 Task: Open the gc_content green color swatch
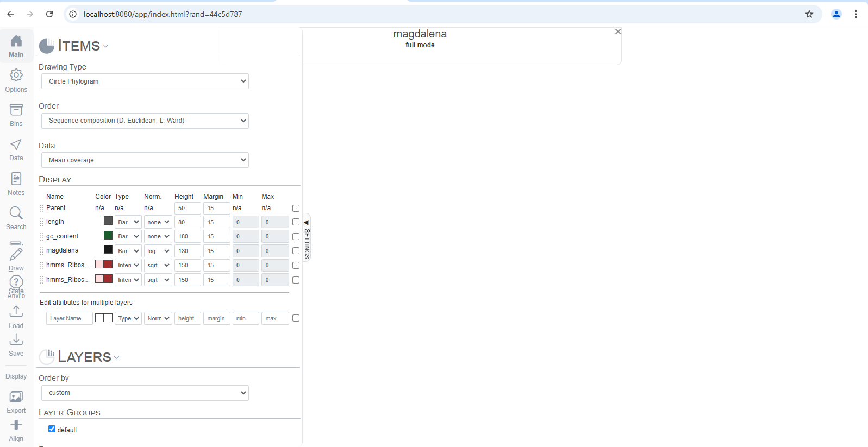tap(108, 236)
